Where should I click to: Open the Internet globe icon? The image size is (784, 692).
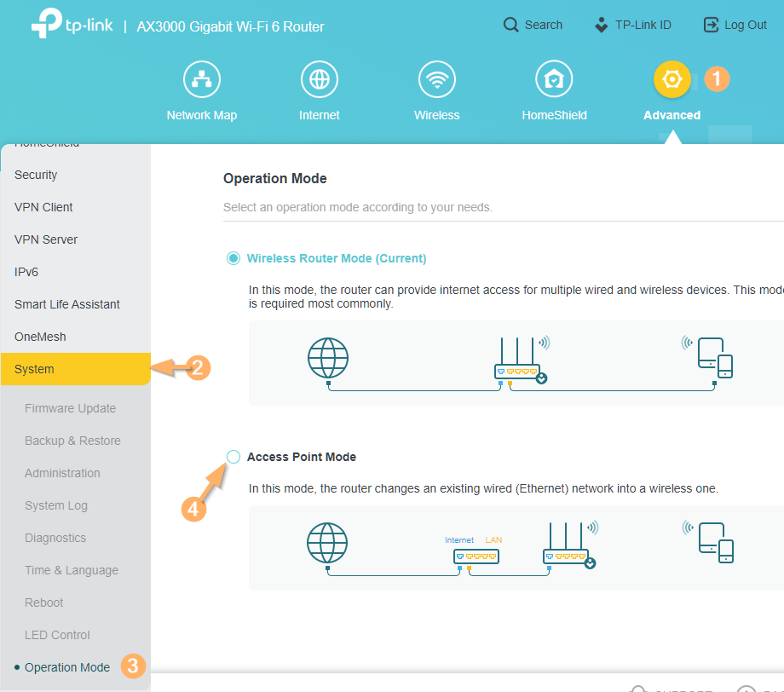(x=319, y=79)
